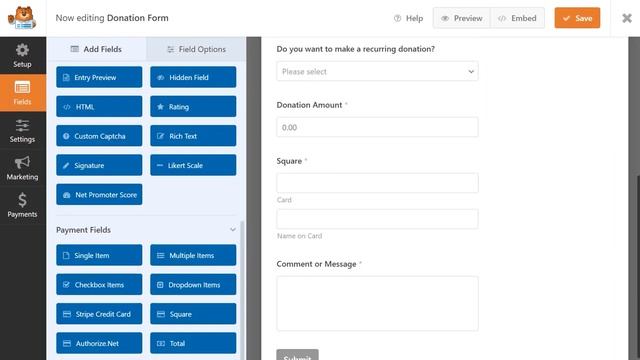The width and height of the screenshot is (640, 360).
Task: Click the Comment or Message textarea
Action: [x=377, y=303]
